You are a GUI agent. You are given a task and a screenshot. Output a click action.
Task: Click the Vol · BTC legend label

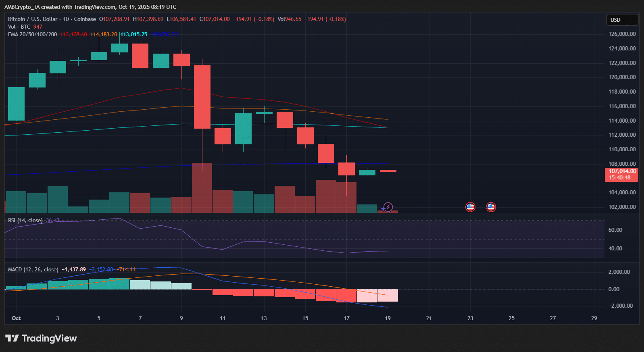[x=19, y=27]
